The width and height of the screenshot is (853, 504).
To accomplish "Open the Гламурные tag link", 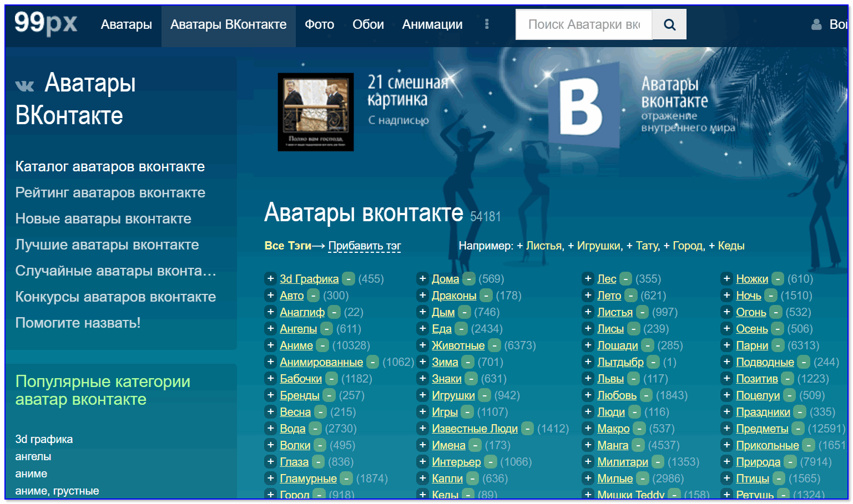I will click(x=308, y=478).
